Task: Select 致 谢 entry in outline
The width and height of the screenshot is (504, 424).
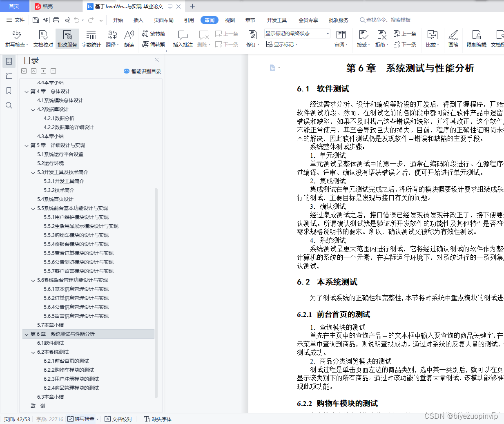Action: [38, 406]
